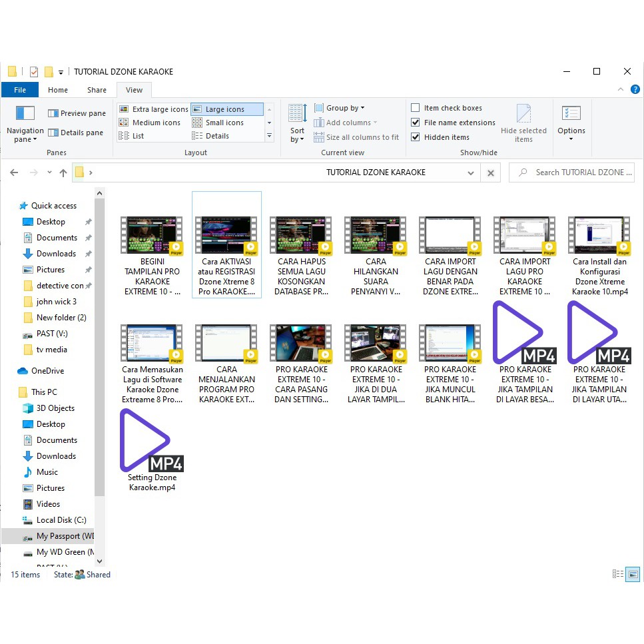This screenshot has height=644, width=644.
Task: Click the Preview pane button
Action: (x=77, y=113)
